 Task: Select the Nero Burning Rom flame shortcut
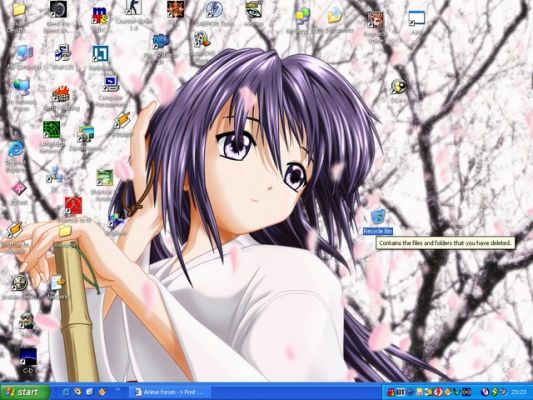coord(61,94)
